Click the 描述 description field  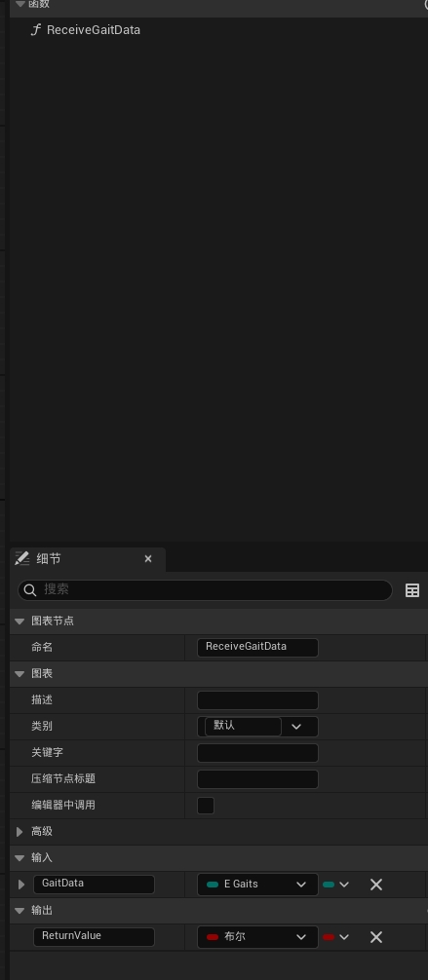tap(257, 700)
